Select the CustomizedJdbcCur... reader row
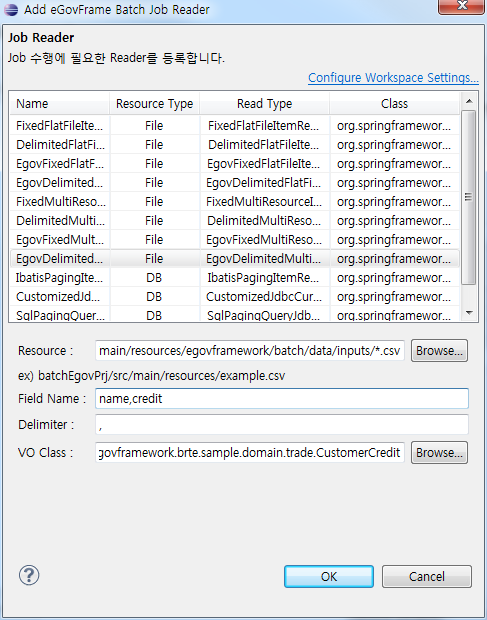This screenshot has height=620, width=487. click(235, 297)
